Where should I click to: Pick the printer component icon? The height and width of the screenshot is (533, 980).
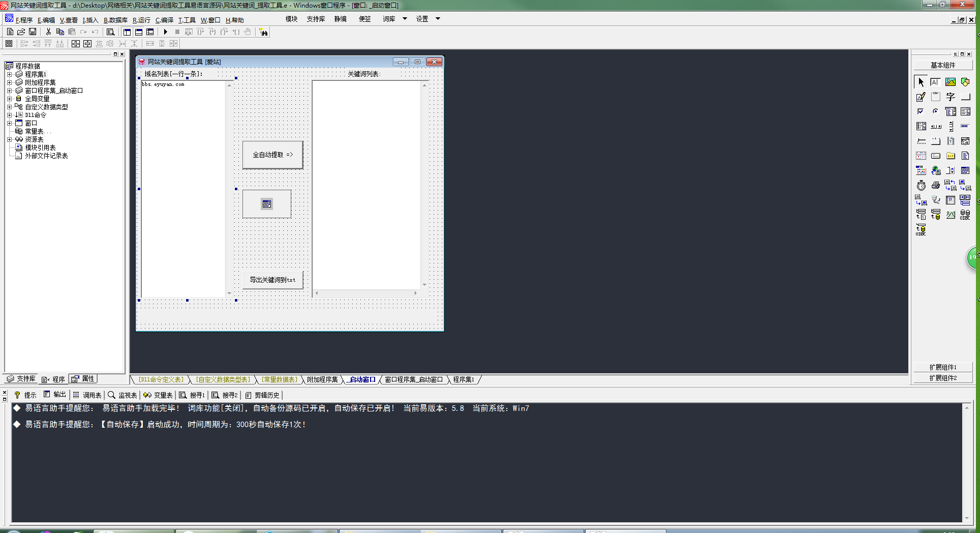(x=935, y=185)
